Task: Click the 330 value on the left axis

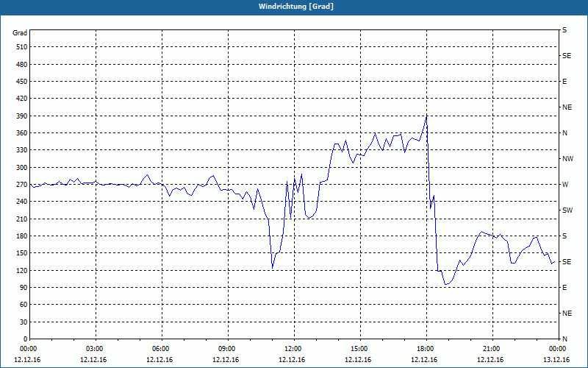Action: coord(22,150)
